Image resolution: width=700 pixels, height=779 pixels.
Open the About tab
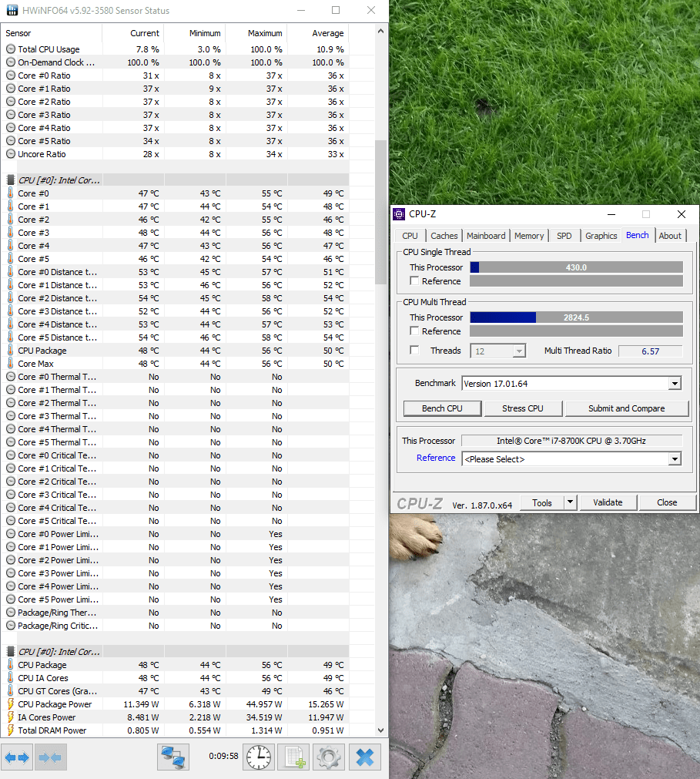coord(670,236)
